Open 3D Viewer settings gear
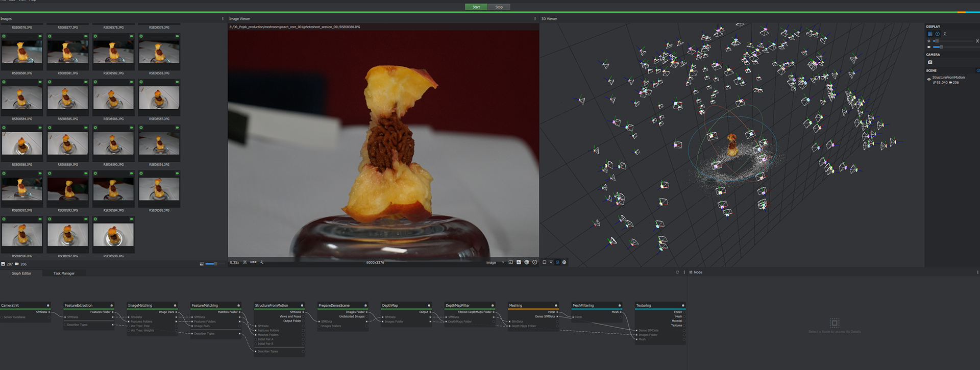The image size is (980, 370). click(x=564, y=262)
